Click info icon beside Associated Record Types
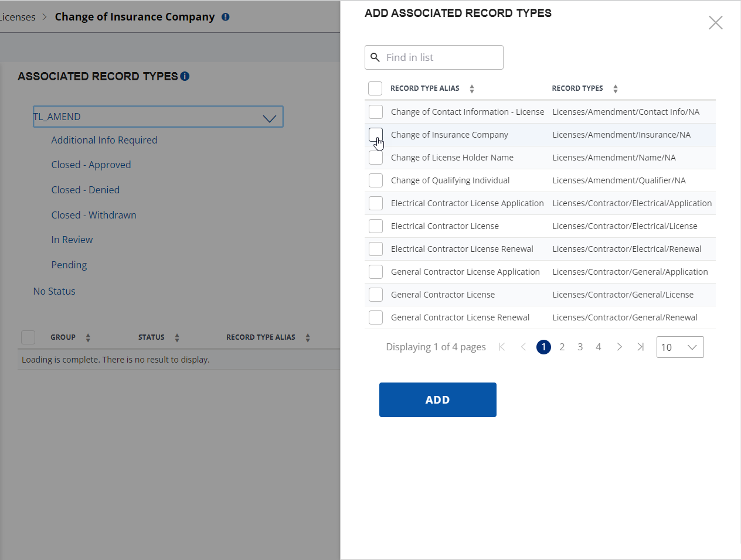Viewport: 741px width, 560px height. 185,76
